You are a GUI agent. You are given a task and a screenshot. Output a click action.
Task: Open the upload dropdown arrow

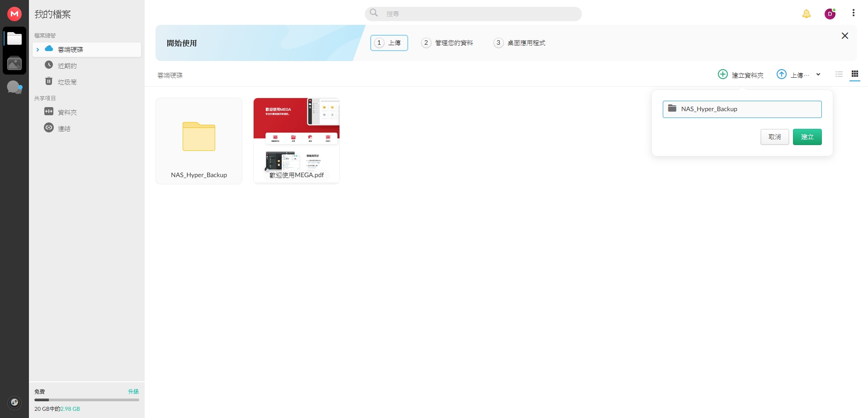click(818, 75)
